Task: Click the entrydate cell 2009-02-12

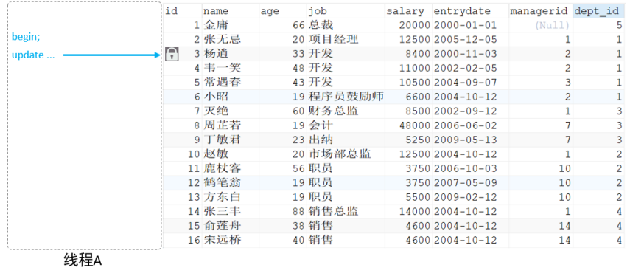Action: (x=471, y=197)
